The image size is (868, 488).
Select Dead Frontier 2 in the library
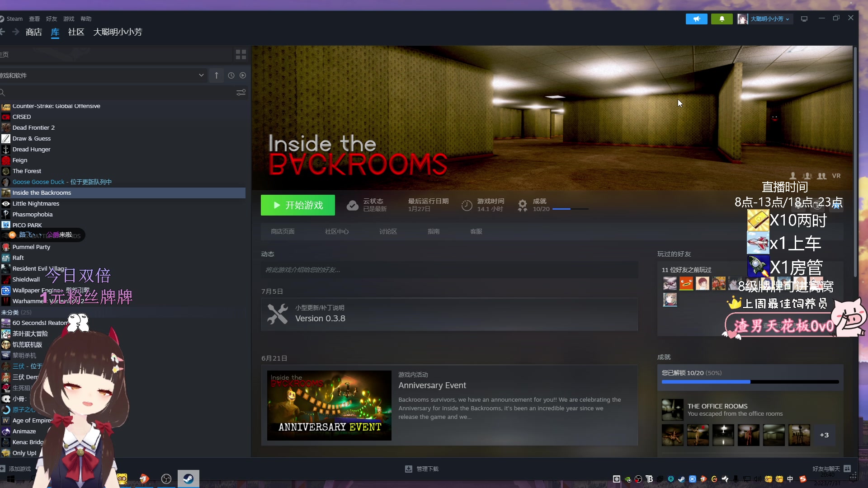pos(123,128)
